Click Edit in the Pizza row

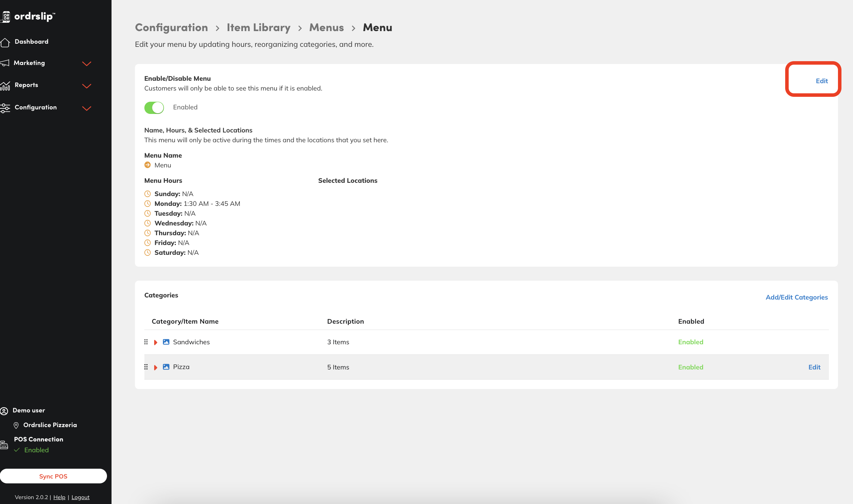click(814, 367)
